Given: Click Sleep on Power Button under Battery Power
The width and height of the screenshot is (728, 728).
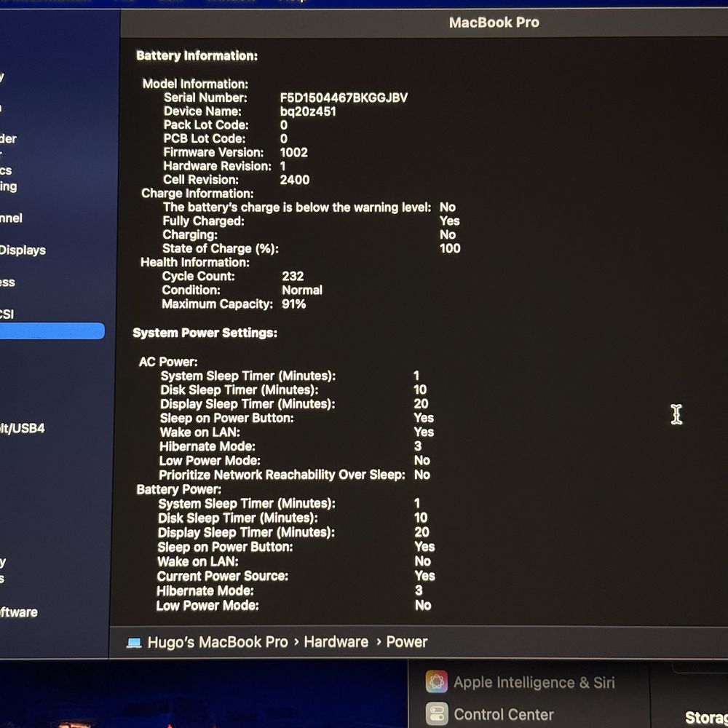Looking at the screenshot, I should 225,547.
